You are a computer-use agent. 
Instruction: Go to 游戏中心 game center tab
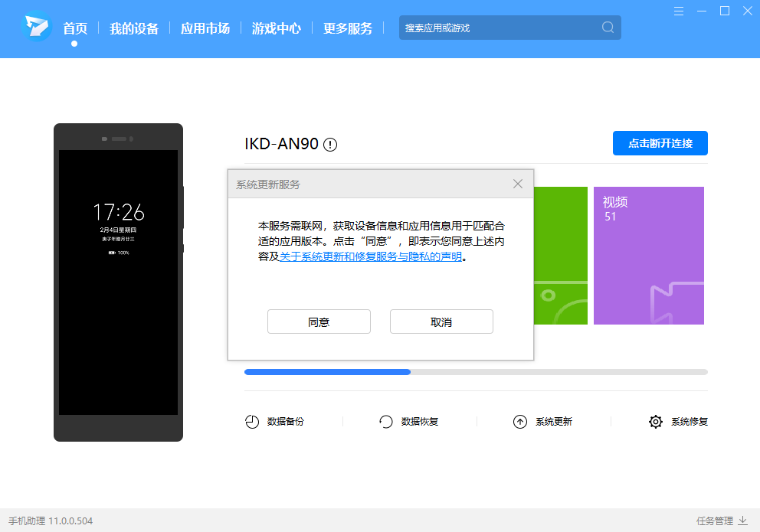[x=277, y=28]
